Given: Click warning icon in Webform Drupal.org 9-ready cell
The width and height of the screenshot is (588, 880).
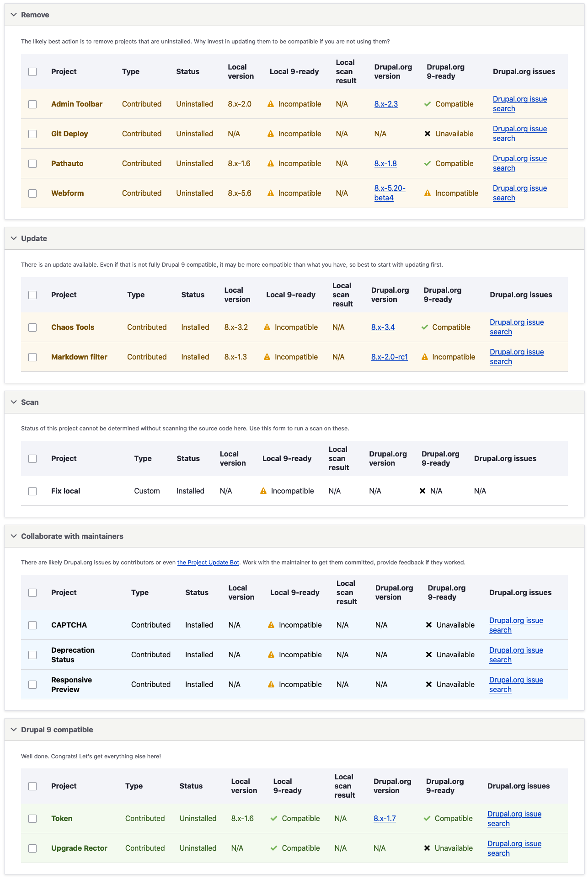Looking at the screenshot, I should 428,193.
